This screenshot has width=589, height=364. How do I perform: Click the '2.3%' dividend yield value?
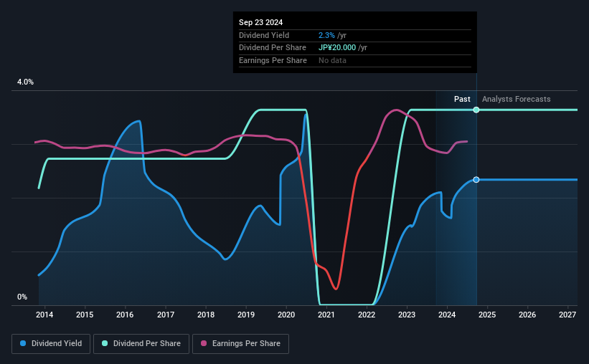pos(326,35)
